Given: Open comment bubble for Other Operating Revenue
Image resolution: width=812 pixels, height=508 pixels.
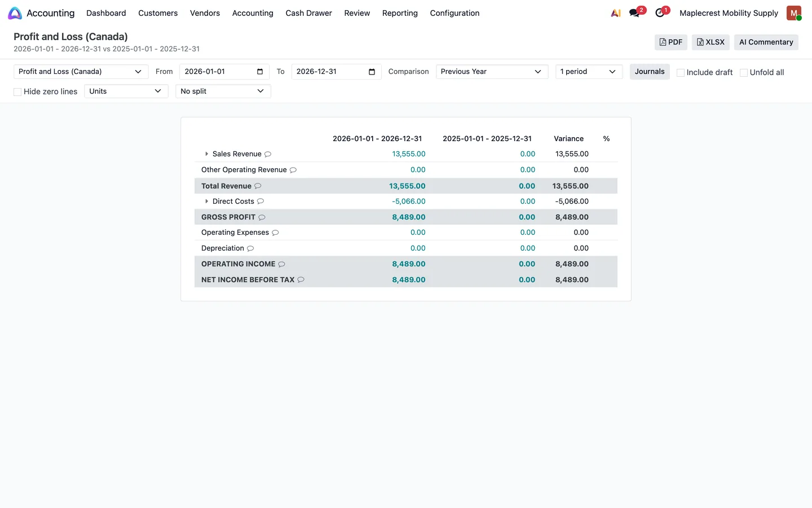Looking at the screenshot, I should click(x=293, y=170).
